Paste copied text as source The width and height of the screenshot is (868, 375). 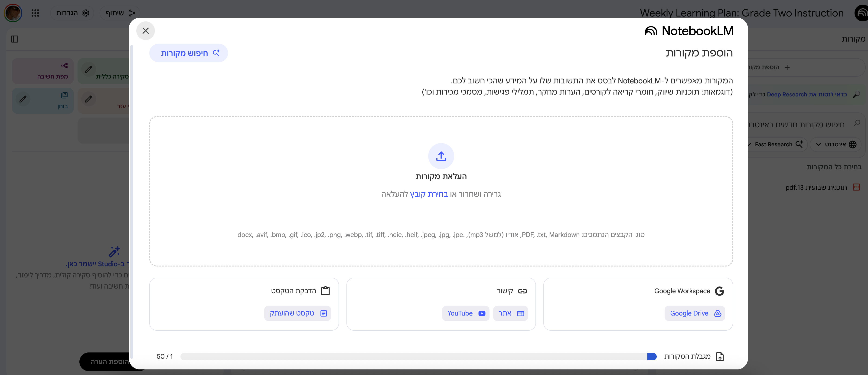[297, 313]
